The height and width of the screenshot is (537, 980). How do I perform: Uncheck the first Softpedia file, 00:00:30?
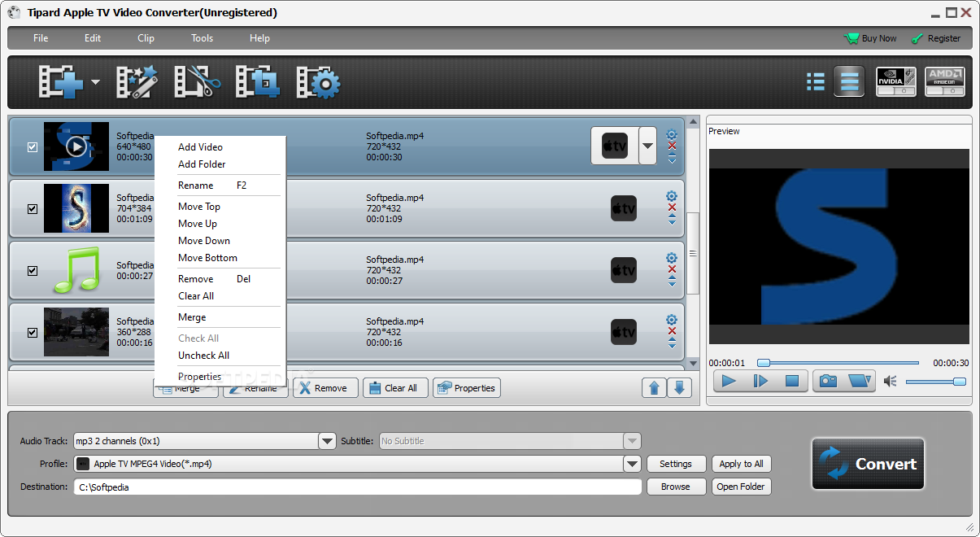33,147
